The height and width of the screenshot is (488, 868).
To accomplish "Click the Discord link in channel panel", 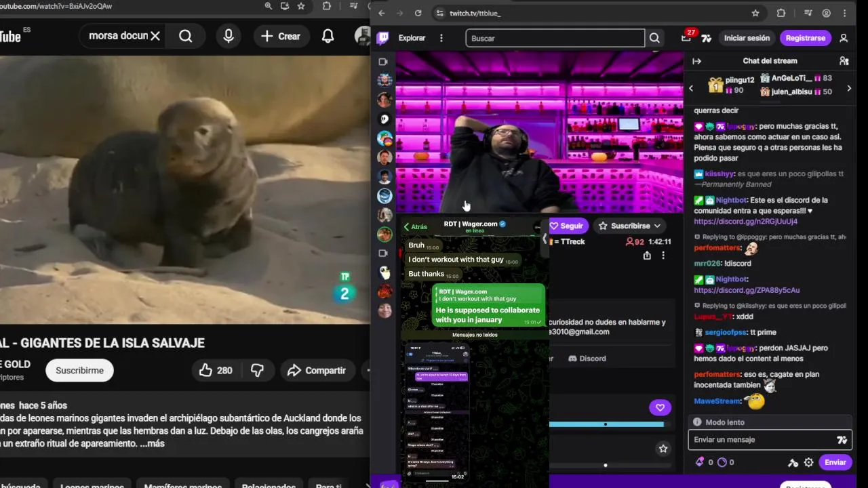I will [587, 359].
